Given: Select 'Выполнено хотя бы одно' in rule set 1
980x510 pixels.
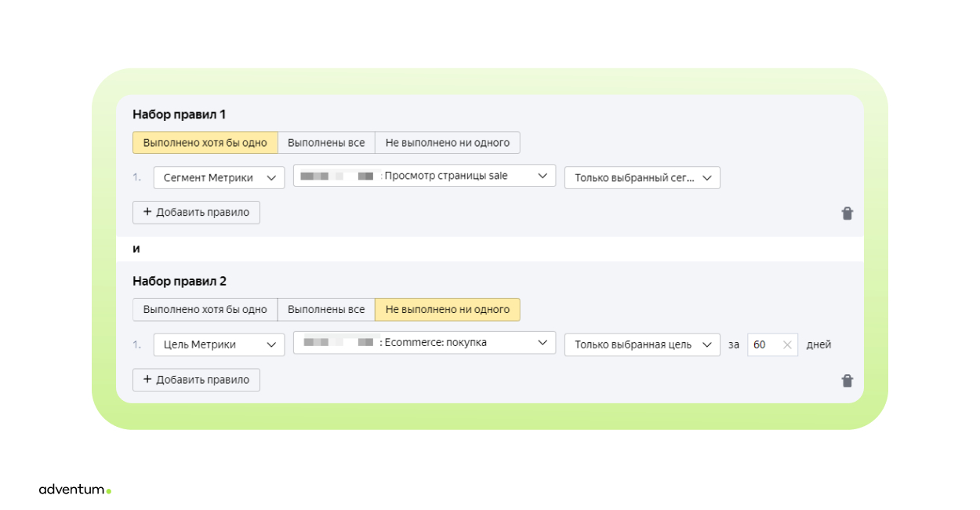Looking at the screenshot, I should pyautogui.click(x=205, y=143).
